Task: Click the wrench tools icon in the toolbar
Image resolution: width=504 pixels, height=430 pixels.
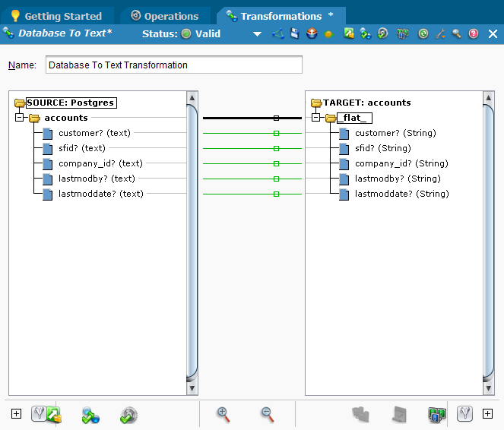Action: click(440, 34)
